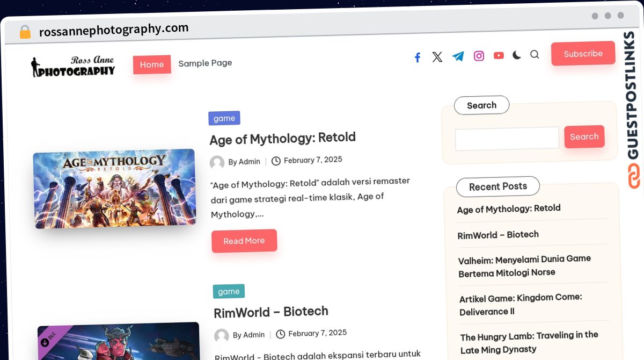This screenshot has width=644, height=360.
Task: Open the Age of Mythology: Retold post title
Action: (282, 138)
